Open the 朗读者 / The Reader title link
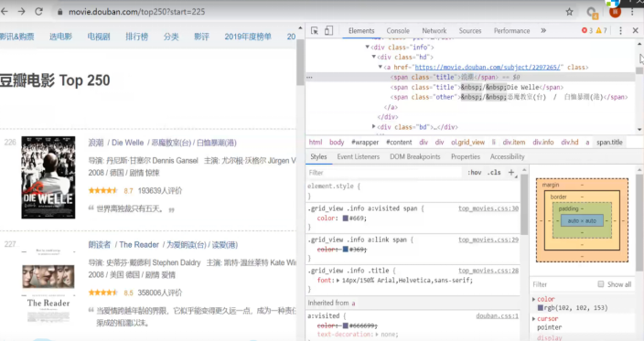The width and height of the screenshot is (644, 341). click(163, 245)
